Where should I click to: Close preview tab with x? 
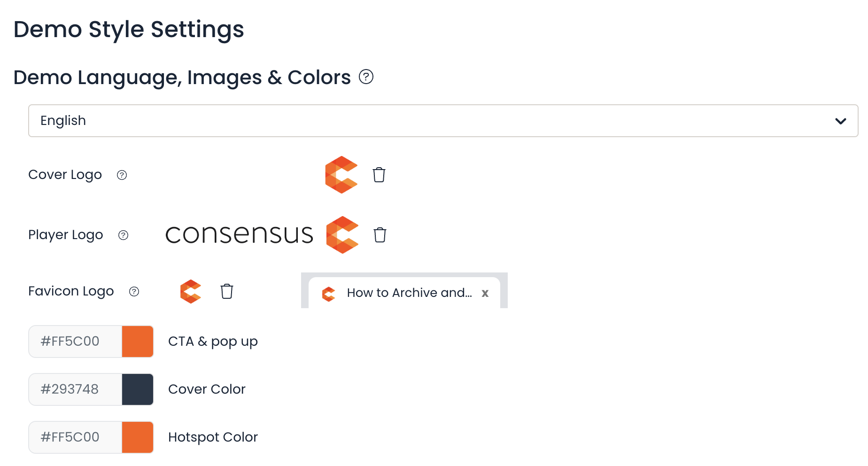point(485,293)
